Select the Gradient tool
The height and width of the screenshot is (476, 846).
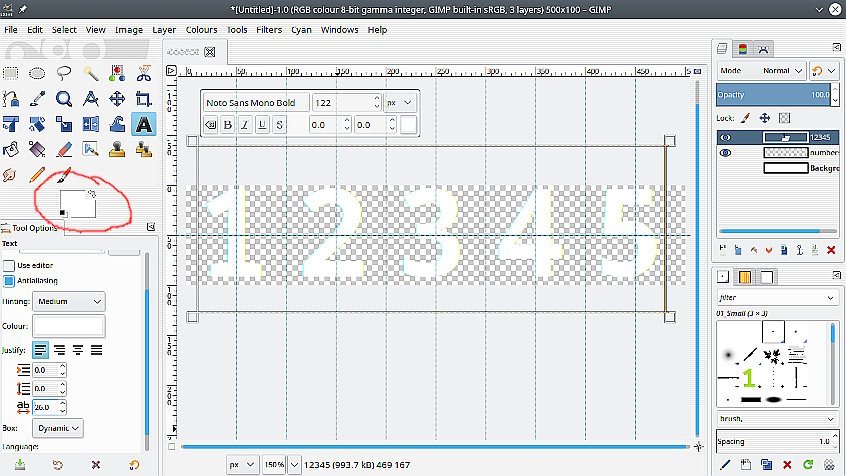[37, 149]
